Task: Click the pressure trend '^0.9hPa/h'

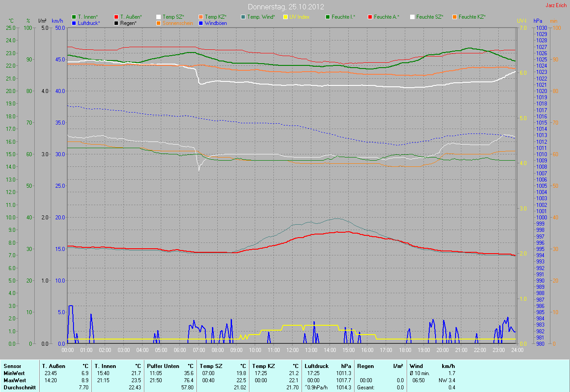Action: (317, 388)
